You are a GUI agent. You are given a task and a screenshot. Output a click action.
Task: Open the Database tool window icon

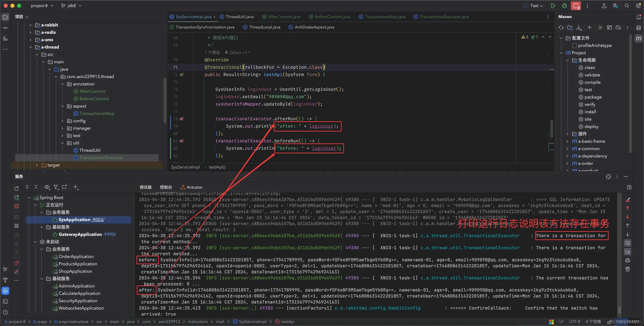638,27
